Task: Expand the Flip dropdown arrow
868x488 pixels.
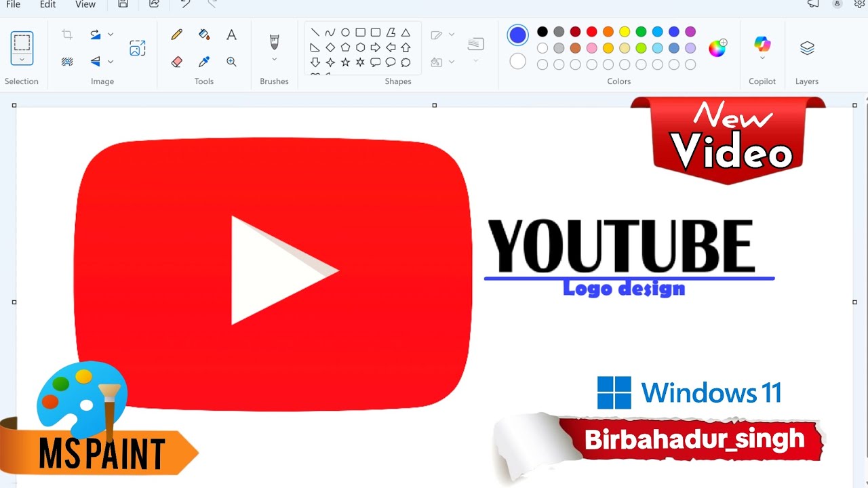Action: click(x=111, y=62)
